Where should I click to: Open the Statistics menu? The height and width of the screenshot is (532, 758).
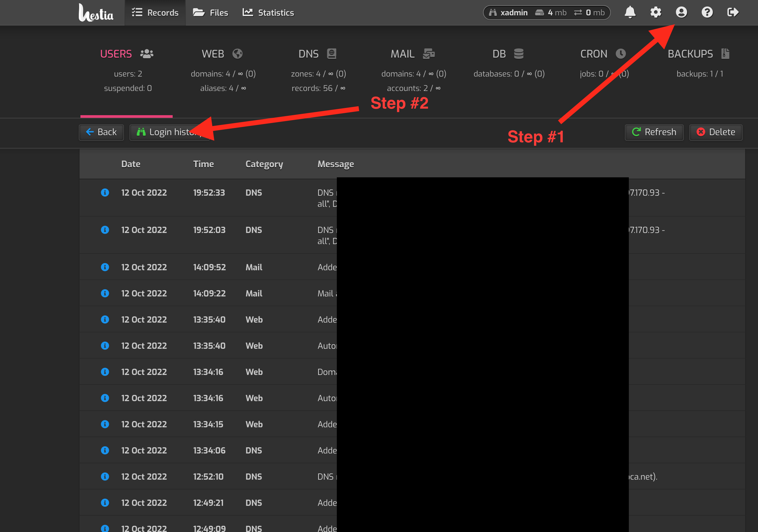click(268, 12)
